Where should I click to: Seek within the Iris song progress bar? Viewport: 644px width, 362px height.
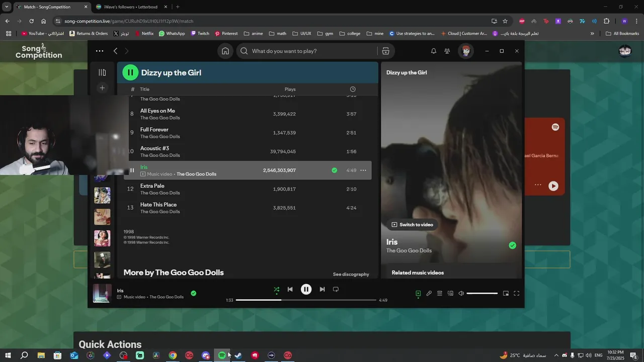(x=306, y=300)
